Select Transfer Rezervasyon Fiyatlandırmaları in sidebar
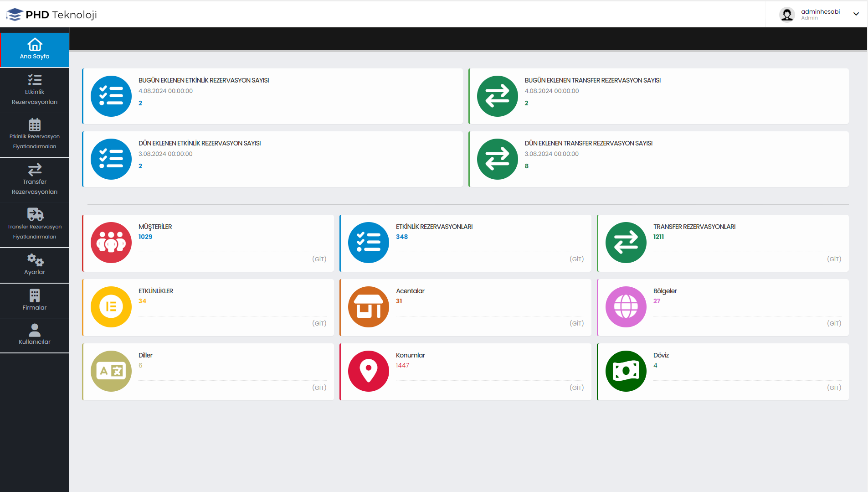Image resolution: width=868 pixels, height=492 pixels. 35,225
